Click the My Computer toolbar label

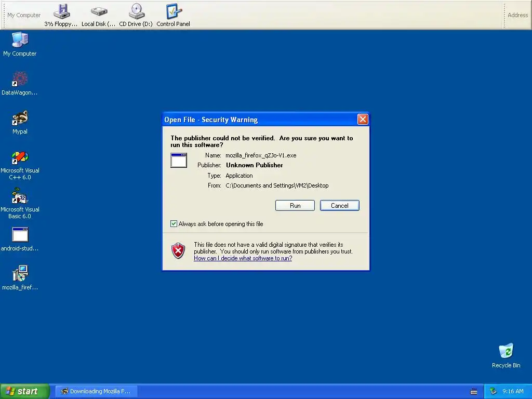coord(24,15)
